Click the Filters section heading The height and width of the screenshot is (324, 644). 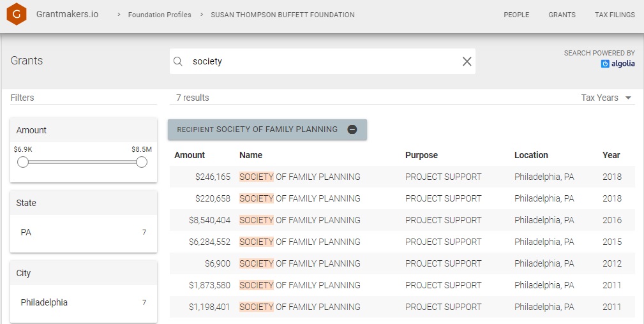click(x=22, y=98)
